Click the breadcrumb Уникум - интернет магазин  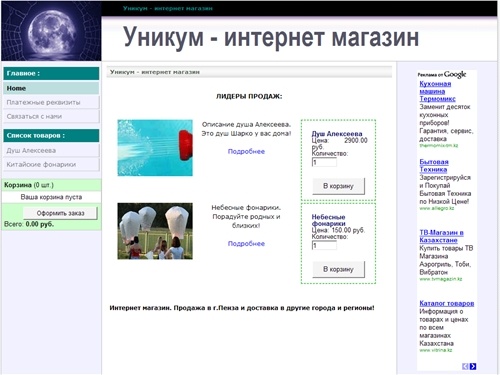(155, 72)
